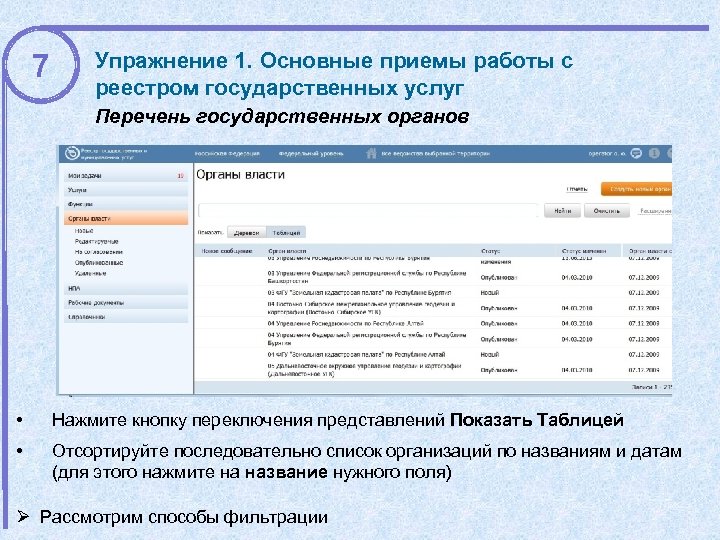Select Органы власти in the sidebar
This screenshot has height=540, width=720.
coord(126,219)
